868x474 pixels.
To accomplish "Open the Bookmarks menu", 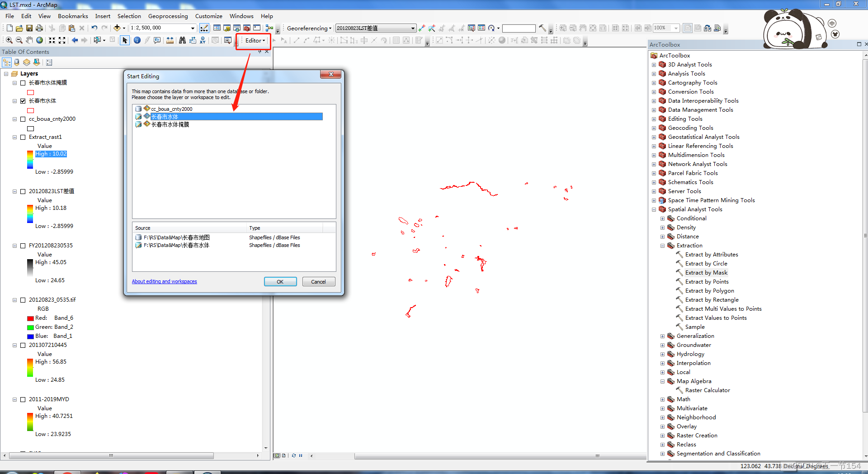I will pos(73,16).
